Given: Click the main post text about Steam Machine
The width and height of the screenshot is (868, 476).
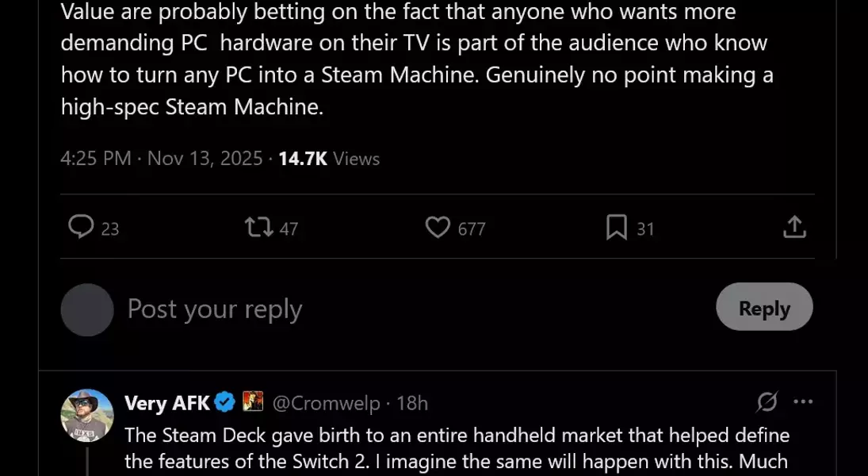Looking at the screenshot, I should pos(412,59).
